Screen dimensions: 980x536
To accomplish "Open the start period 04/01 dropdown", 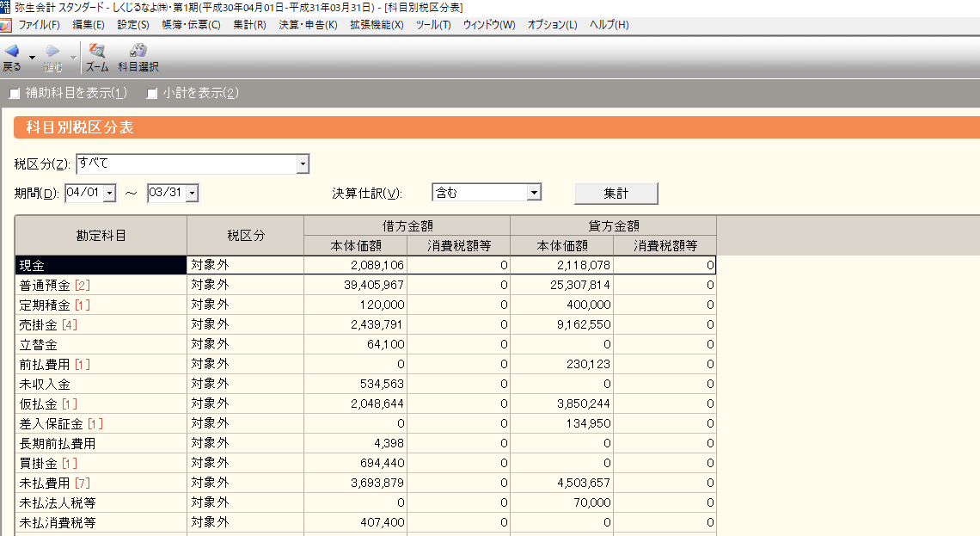I will coord(109,194).
